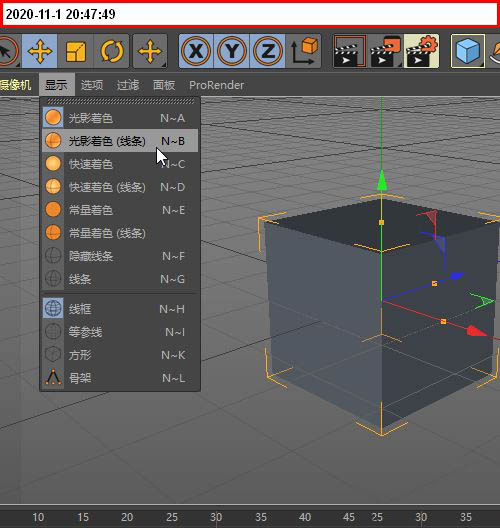This screenshot has height=528, width=500.
Task: Toggle world coordinate system icon
Action: pos(304,51)
